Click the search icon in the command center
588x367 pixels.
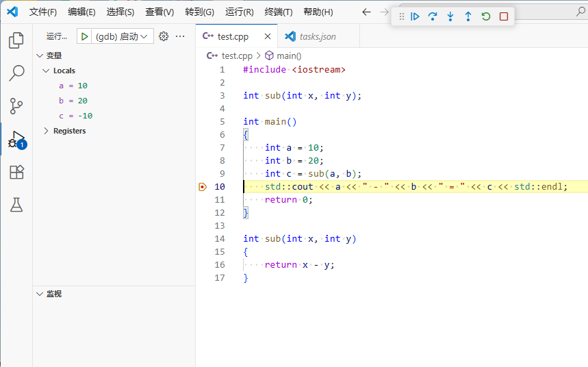tap(580, 12)
